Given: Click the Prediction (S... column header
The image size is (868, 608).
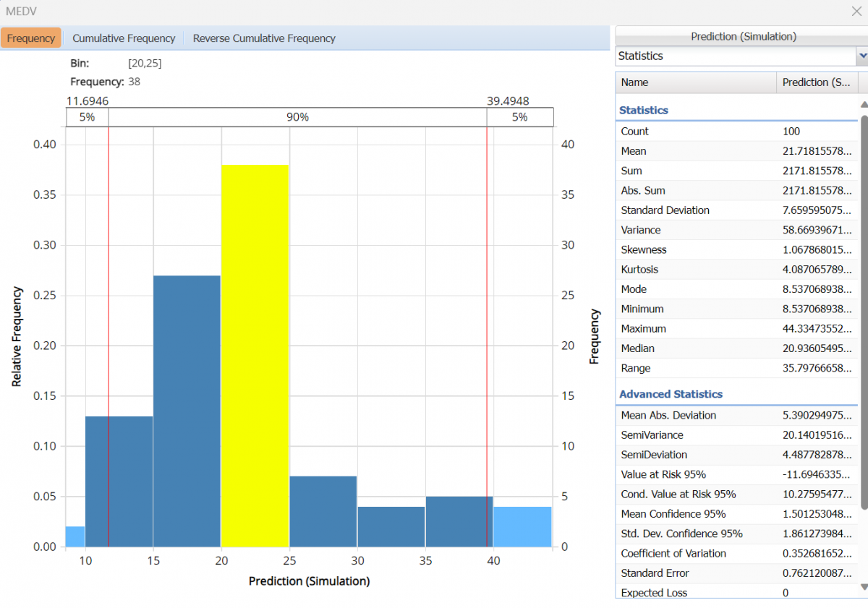Looking at the screenshot, I should tap(816, 82).
